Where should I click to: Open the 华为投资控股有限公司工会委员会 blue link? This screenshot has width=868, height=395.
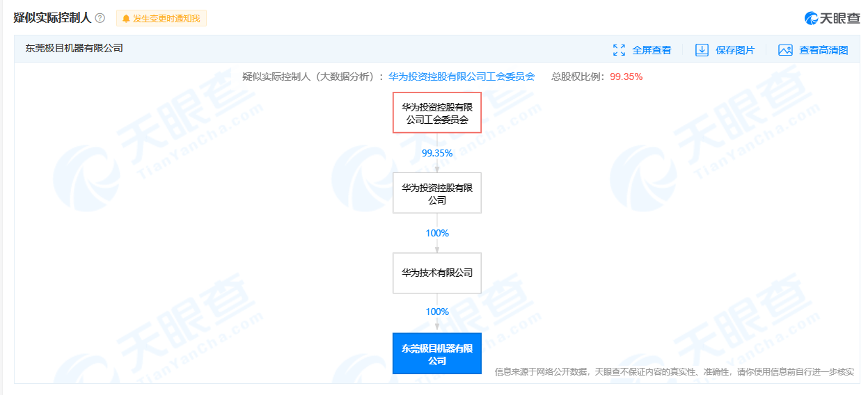pyautogui.click(x=461, y=76)
